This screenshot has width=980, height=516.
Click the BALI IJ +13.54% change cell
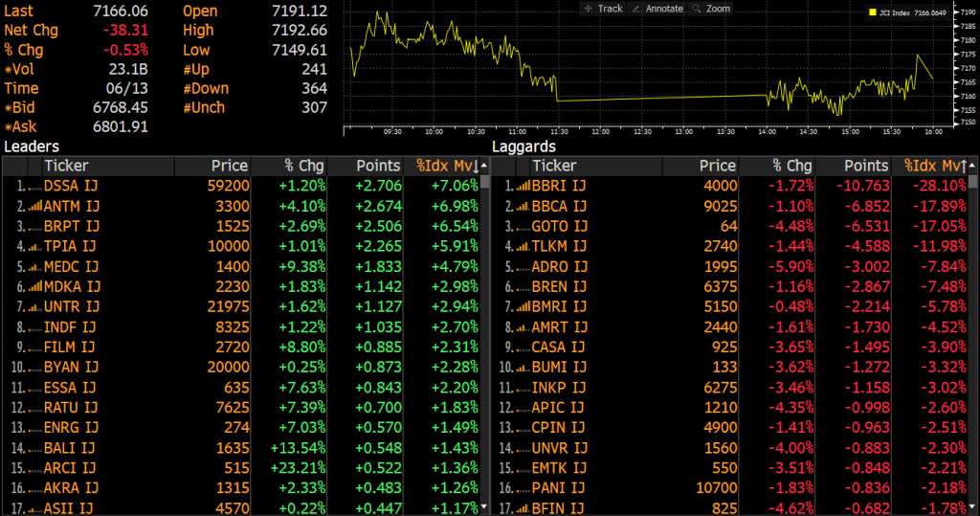(299, 448)
